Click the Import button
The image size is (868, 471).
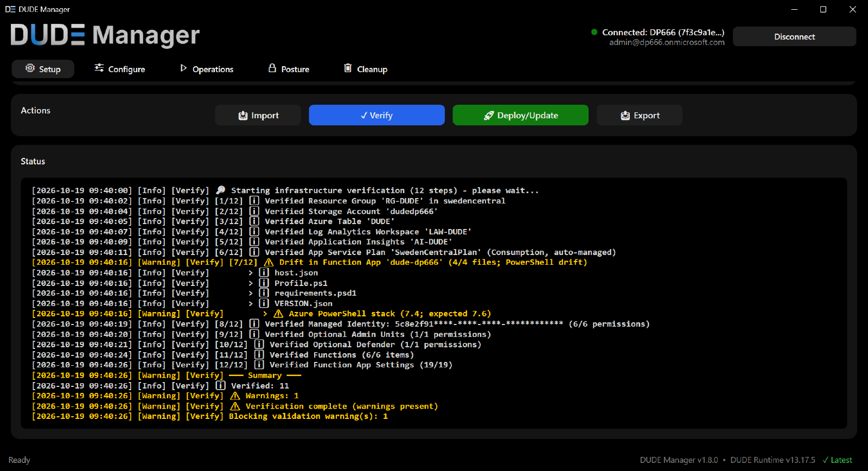point(258,115)
